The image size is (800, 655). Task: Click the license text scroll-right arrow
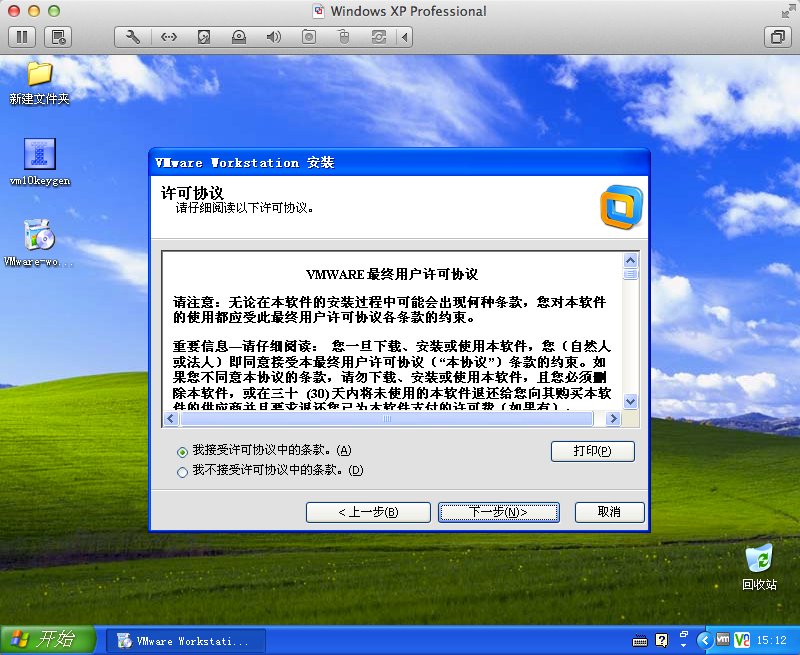(x=613, y=419)
